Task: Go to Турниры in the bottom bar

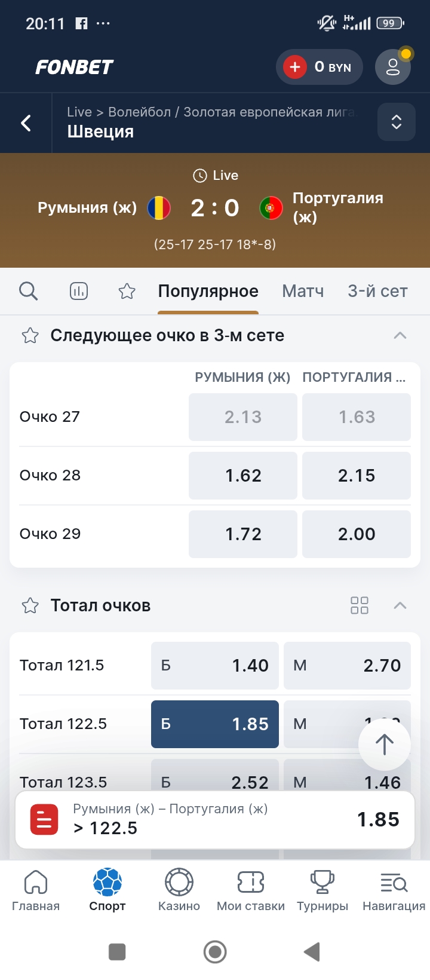Action: pyautogui.click(x=322, y=890)
